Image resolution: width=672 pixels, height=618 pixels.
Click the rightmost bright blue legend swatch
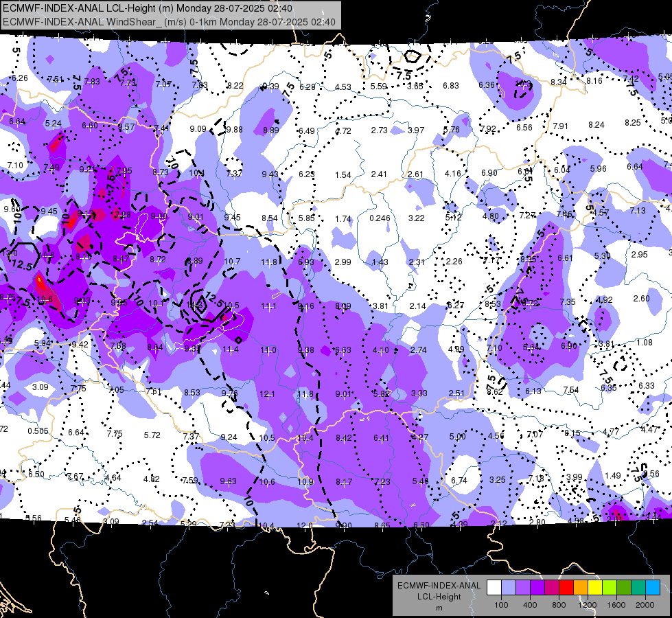tap(653, 588)
